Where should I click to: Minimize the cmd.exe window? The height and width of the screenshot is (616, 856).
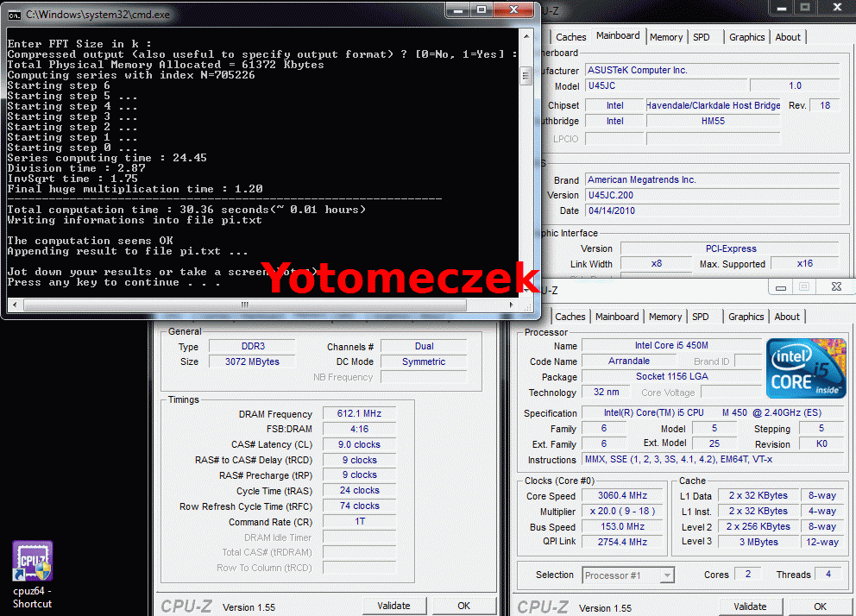coord(458,9)
